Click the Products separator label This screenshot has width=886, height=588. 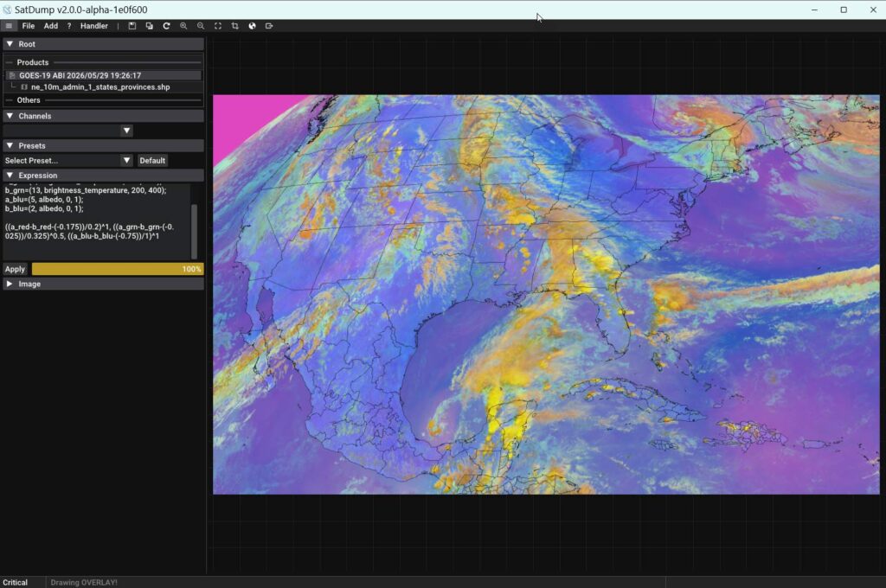pyautogui.click(x=33, y=62)
